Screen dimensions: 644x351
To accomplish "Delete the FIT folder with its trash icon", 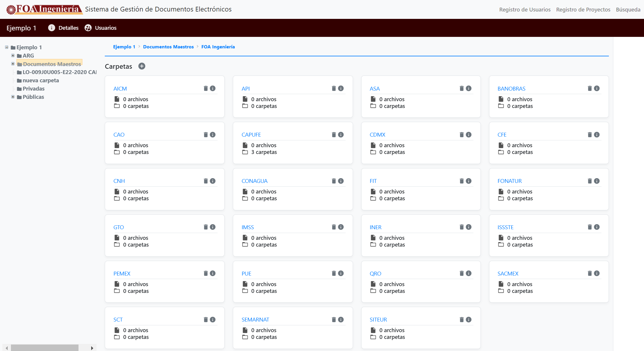I will coord(462,181).
